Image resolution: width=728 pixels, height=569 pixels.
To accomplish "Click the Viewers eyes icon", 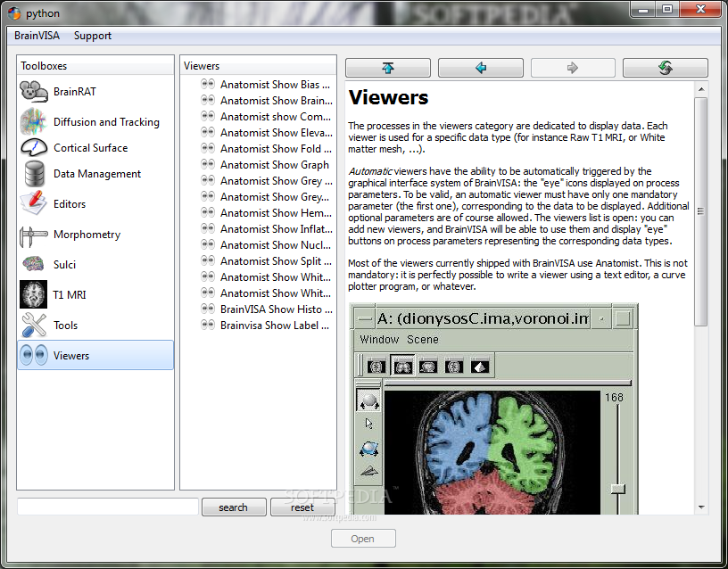I will 34,355.
